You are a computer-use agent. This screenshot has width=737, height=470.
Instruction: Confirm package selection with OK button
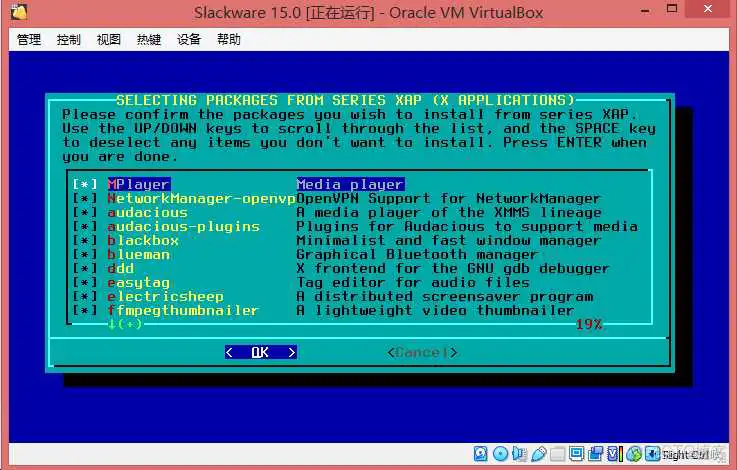[x=260, y=352]
